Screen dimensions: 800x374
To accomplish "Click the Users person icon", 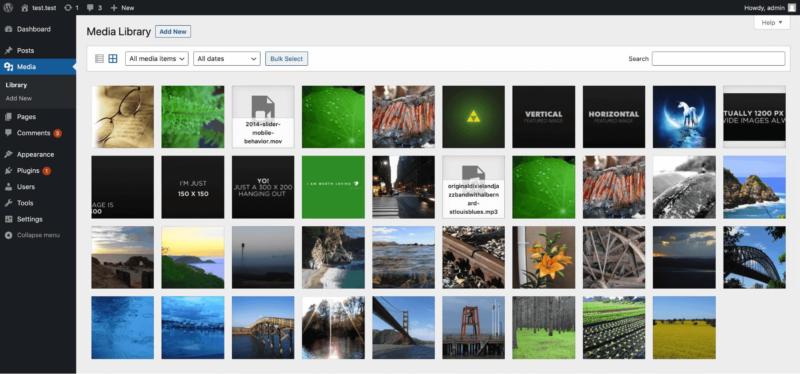I will pos(8,187).
